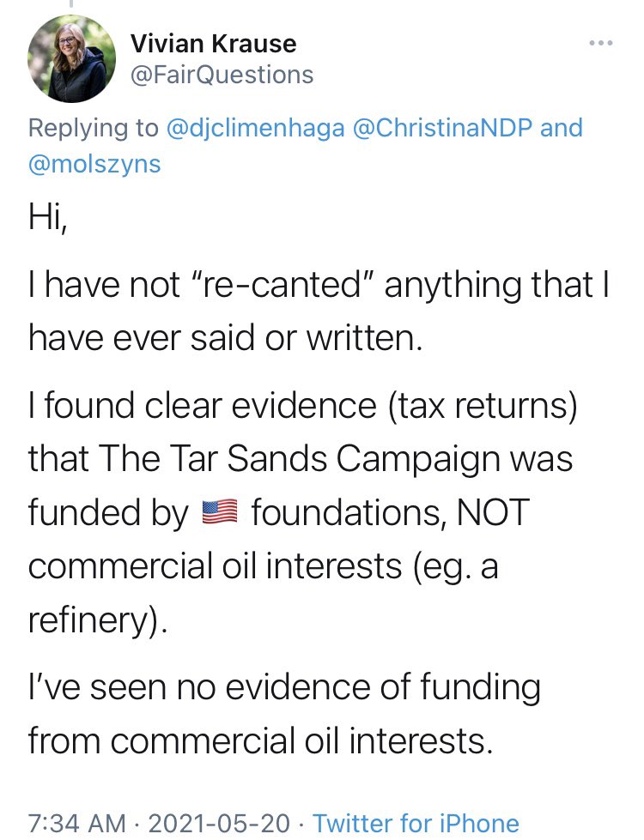644x840 pixels.
Task: Click the @FairQuestions handle
Action: [222, 75]
